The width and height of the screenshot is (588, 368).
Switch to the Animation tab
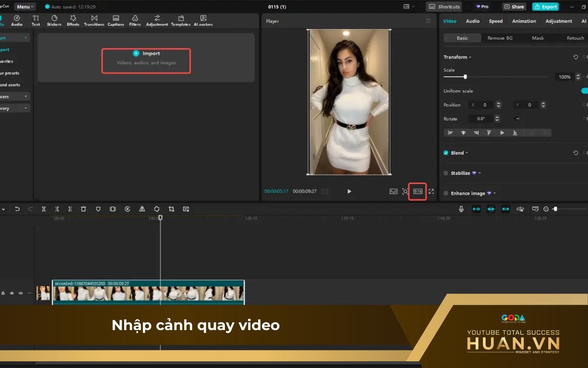[523, 21]
